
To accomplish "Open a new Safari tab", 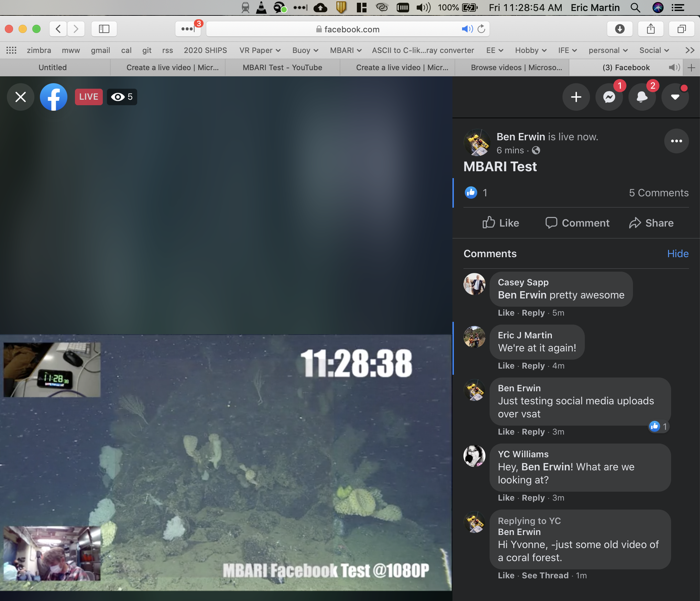I will click(691, 67).
